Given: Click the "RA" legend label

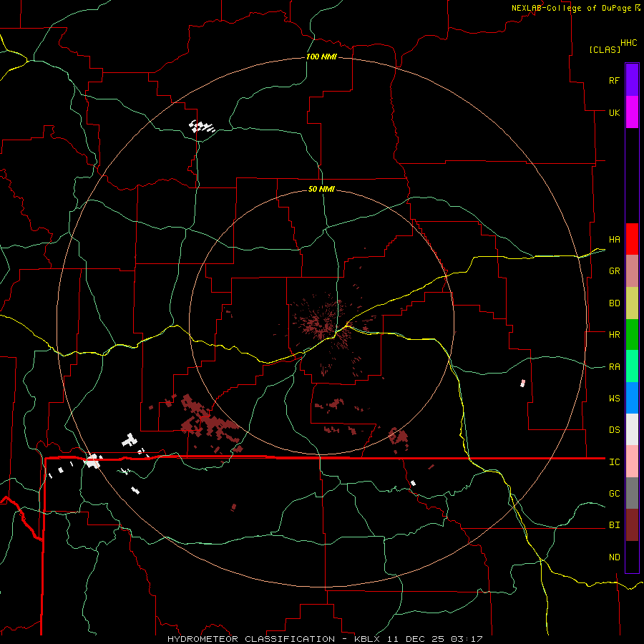Looking at the screenshot, I should tap(615, 367).
